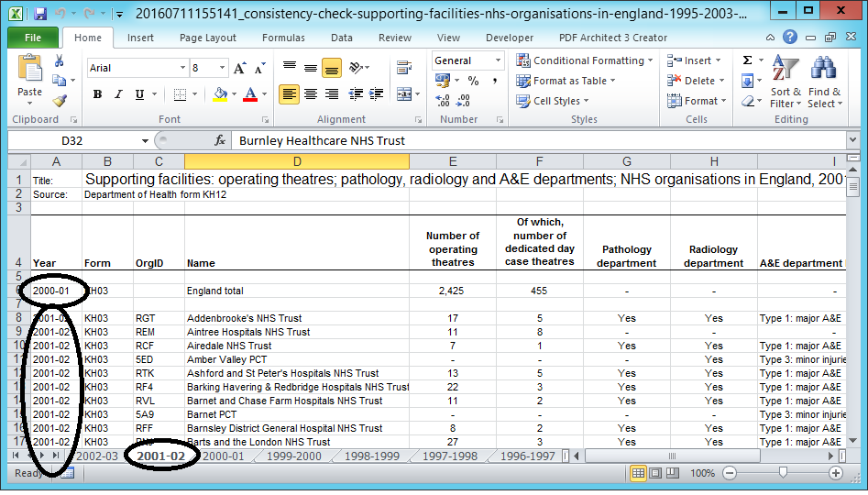This screenshot has height=495, width=868.
Task: Click the orientation text angle icon
Action: pos(357,68)
